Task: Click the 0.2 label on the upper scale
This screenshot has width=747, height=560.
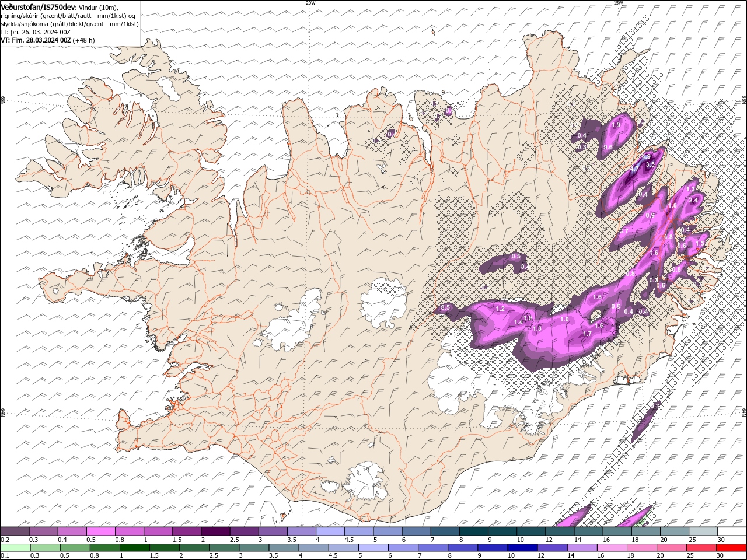Action: point(5,540)
